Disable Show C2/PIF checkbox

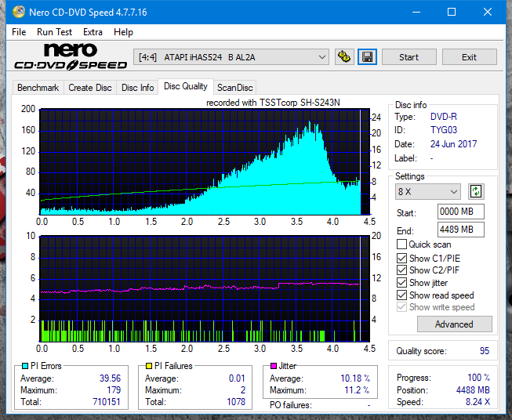[401, 270]
